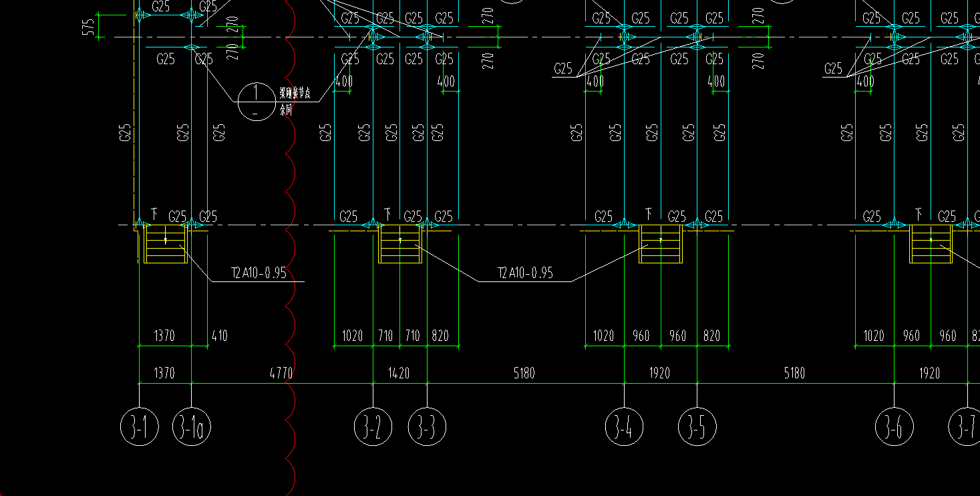
Task: Select the axis grid bubble 3-4
Action: [x=624, y=426]
